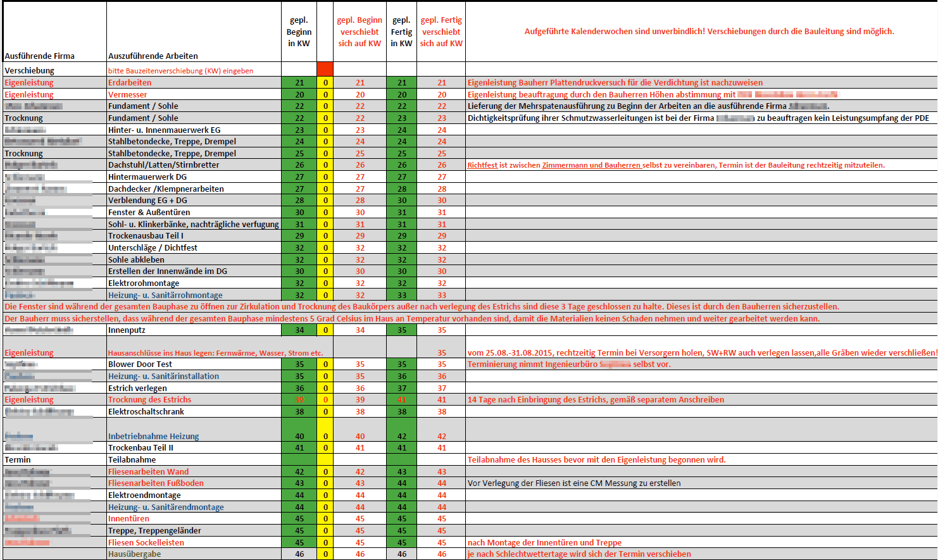
Task: Click the 'Heizung- u. Sanitärrohmontage' link
Action: tap(165, 296)
